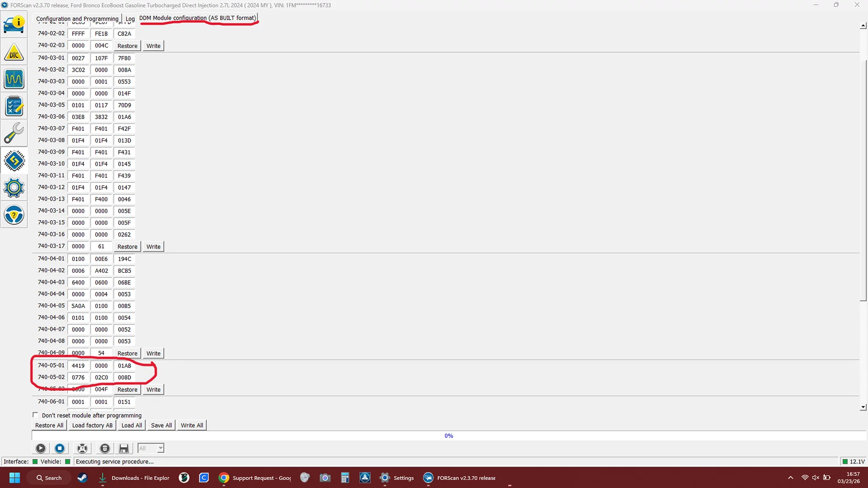Viewport: 868px width, 488px height.
Task: Click the Stop button in bottom toolbar
Action: [59, 448]
